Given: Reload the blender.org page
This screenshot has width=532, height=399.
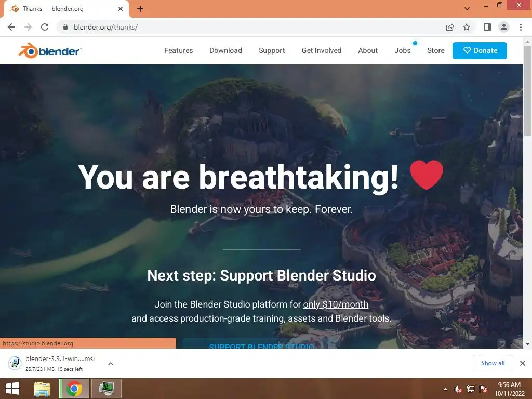Looking at the screenshot, I should point(45,27).
